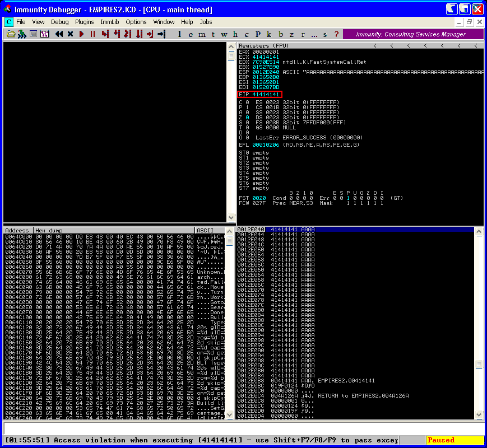Click the 'z' toolbar button

tap(291, 34)
